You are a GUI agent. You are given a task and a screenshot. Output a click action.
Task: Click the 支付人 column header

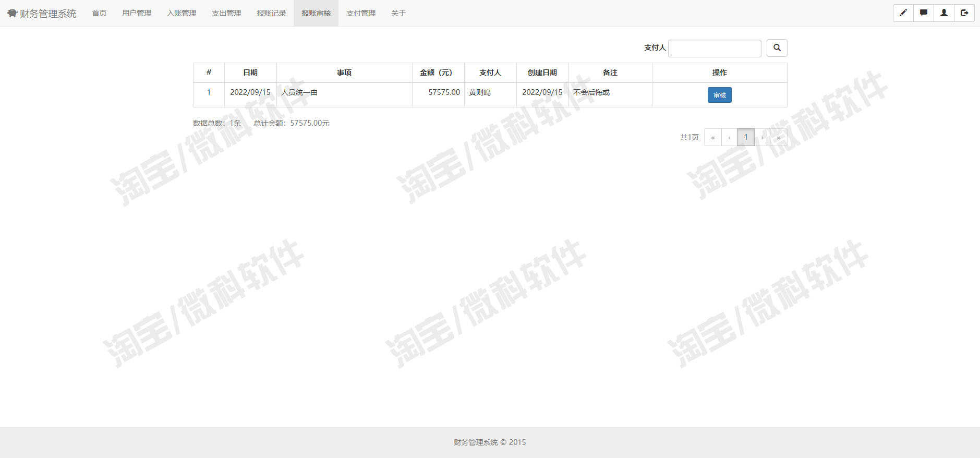click(490, 73)
